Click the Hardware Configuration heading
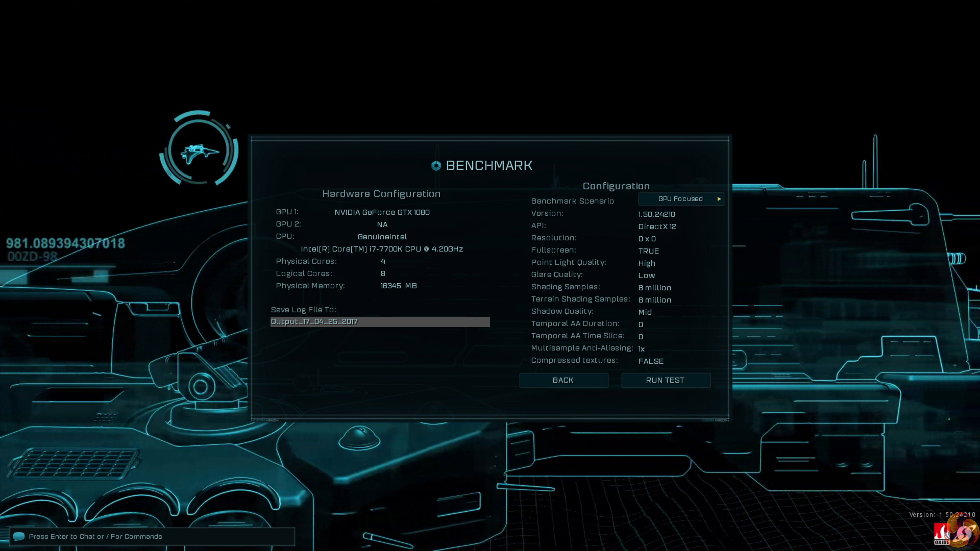Viewport: 980px width, 551px height. coord(381,194)
